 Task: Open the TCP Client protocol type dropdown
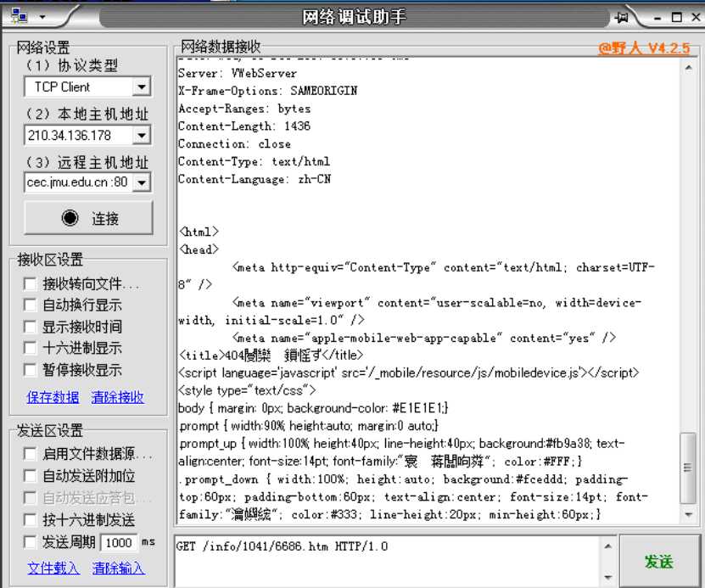click(141, 87)
